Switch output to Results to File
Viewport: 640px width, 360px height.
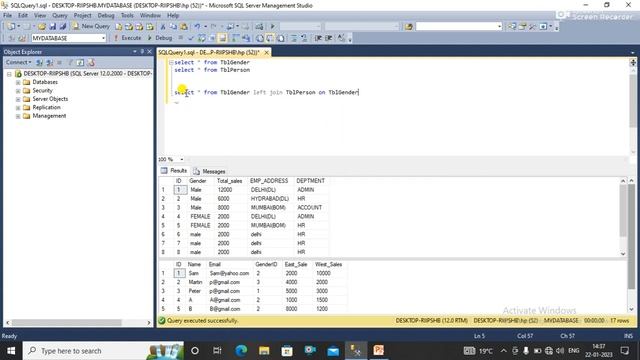pyautogui.click(x=281, y=38)
